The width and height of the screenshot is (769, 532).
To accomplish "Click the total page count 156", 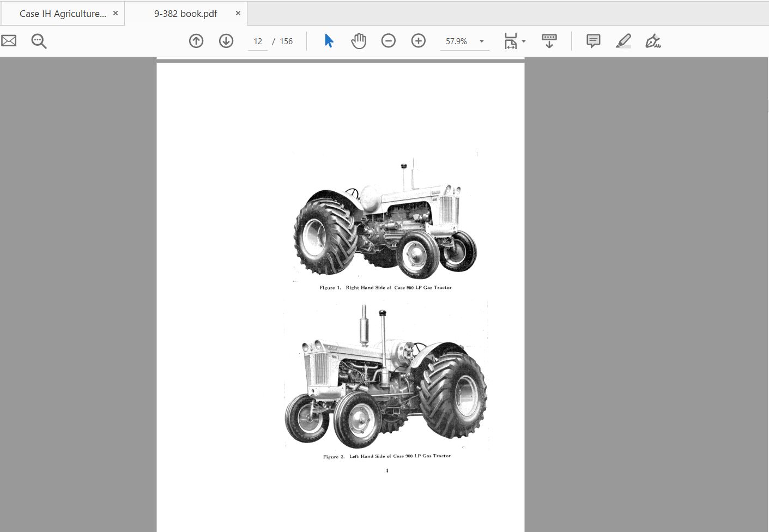I will (286, 41).
